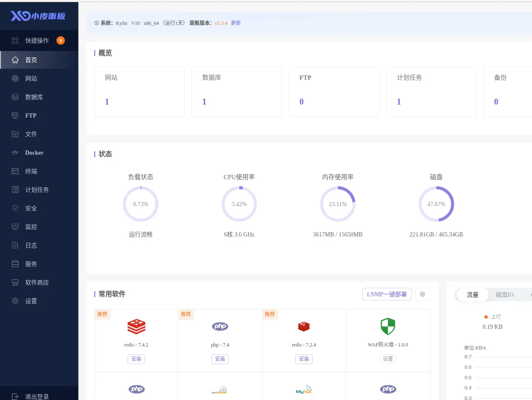
Task: Open WAF防火墙 设置 button
Action: pos(388,359)
